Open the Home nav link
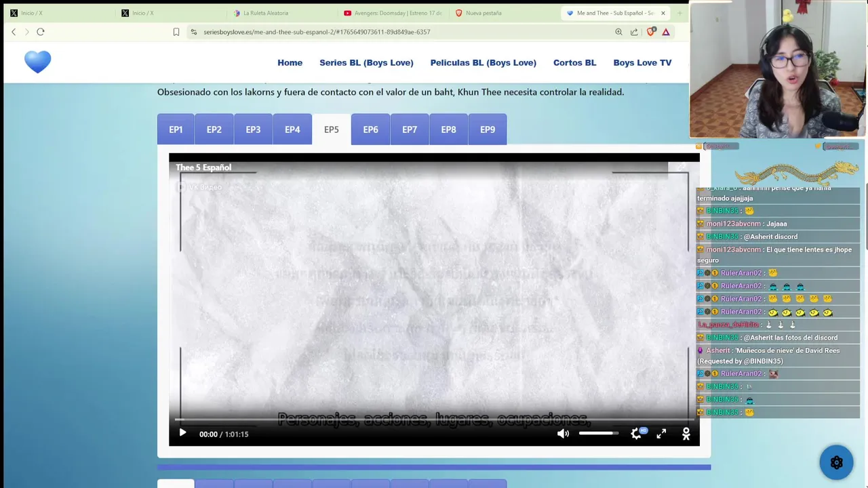The height and width of the screenshot is (488, 868). coord(290,62)
